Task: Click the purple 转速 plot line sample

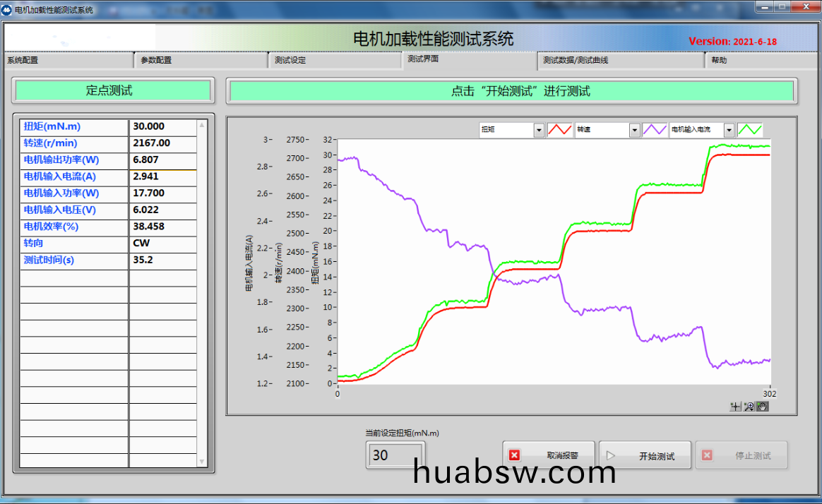Action: [655, 130]
